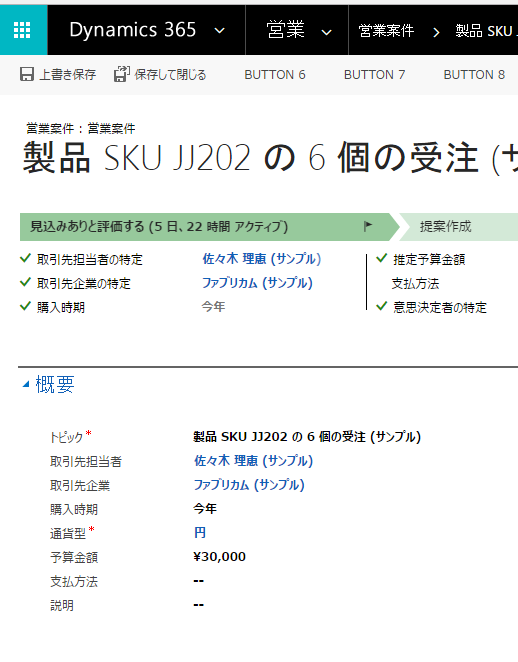
Task: Click BUTTON 6 in command bar
Action: tap(275, 75)
